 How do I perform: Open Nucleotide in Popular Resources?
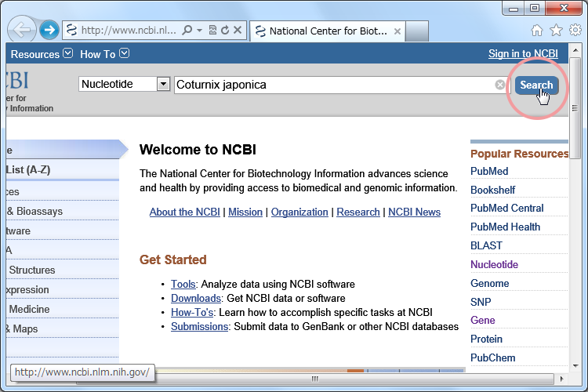coord(494,264)
